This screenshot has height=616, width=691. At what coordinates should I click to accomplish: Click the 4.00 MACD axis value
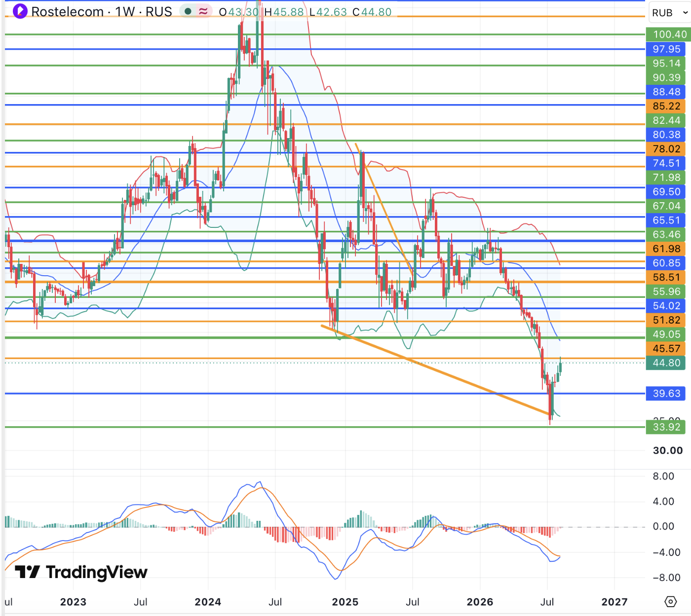tap(663, 502)
